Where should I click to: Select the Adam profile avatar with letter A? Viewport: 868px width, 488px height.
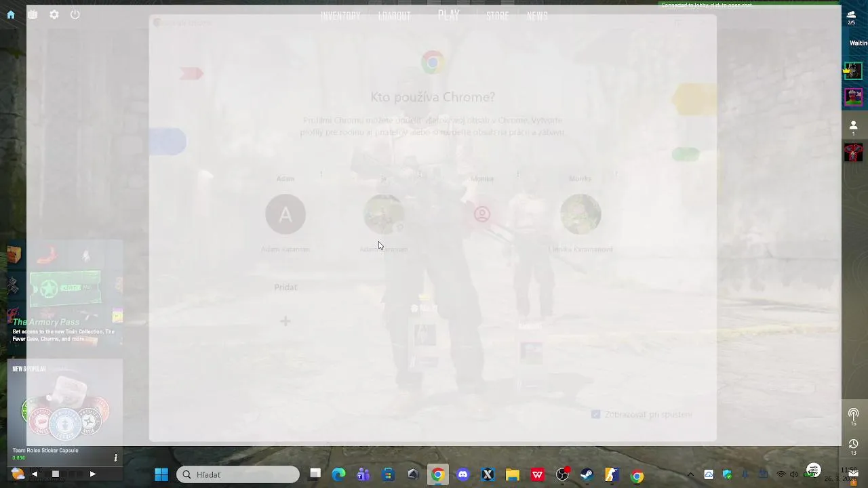pyautogui.click(x=285, y=214)
